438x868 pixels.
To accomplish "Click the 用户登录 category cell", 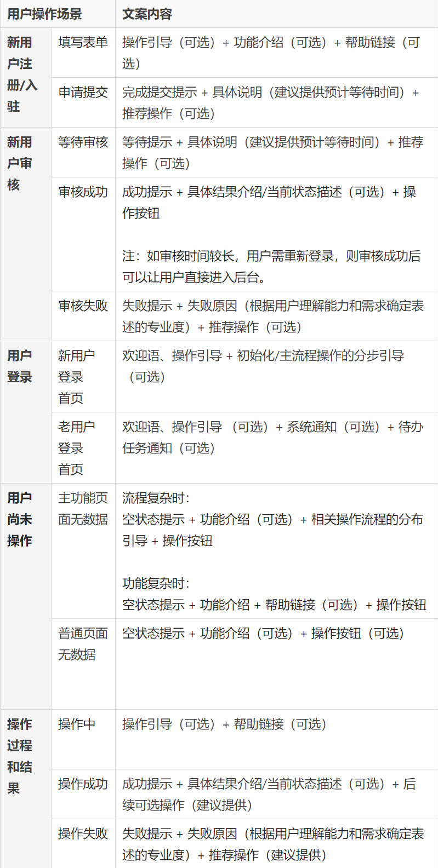I will [20, 366].
